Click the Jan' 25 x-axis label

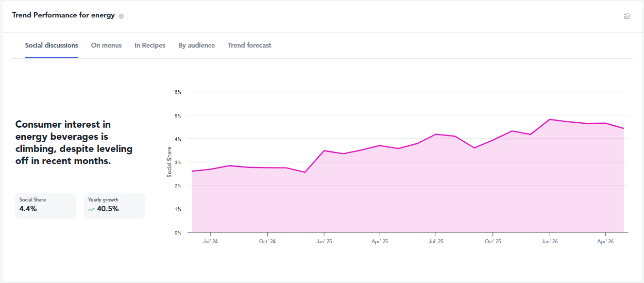coord(324,241)
